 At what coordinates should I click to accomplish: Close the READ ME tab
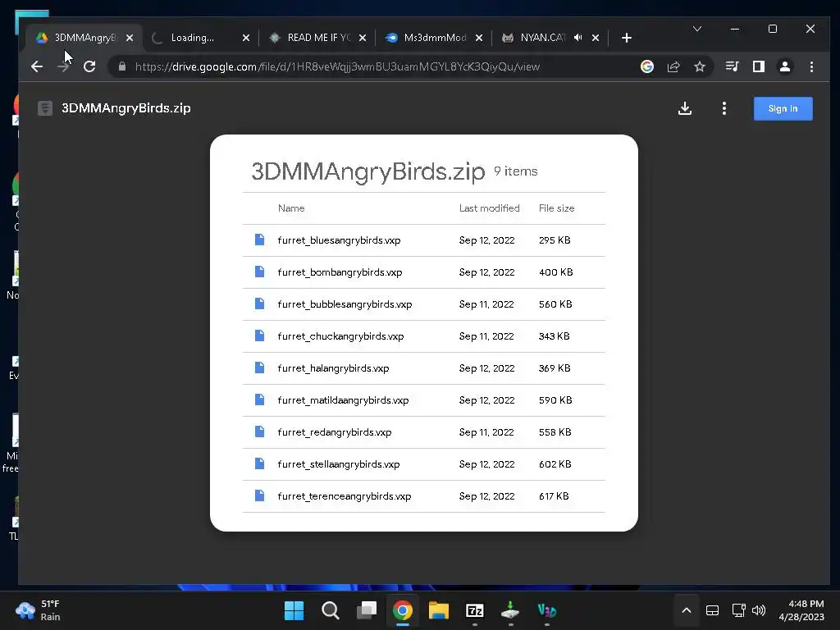[x=362, y=38]
